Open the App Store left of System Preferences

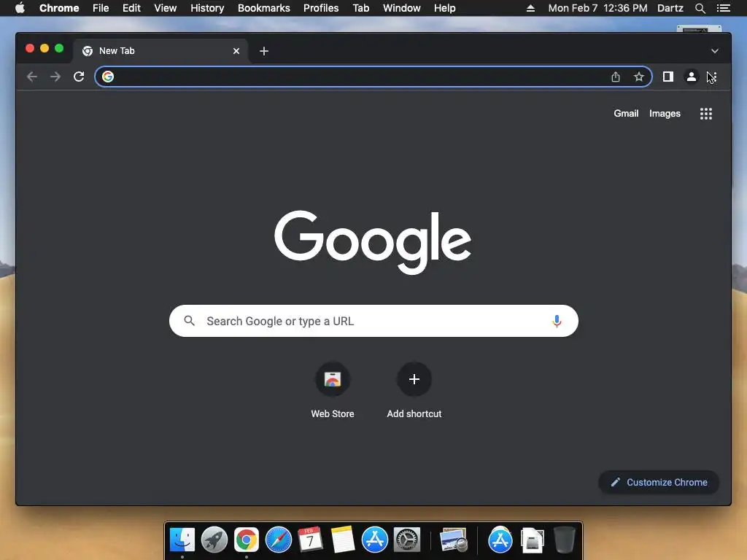tap(375, 540)
